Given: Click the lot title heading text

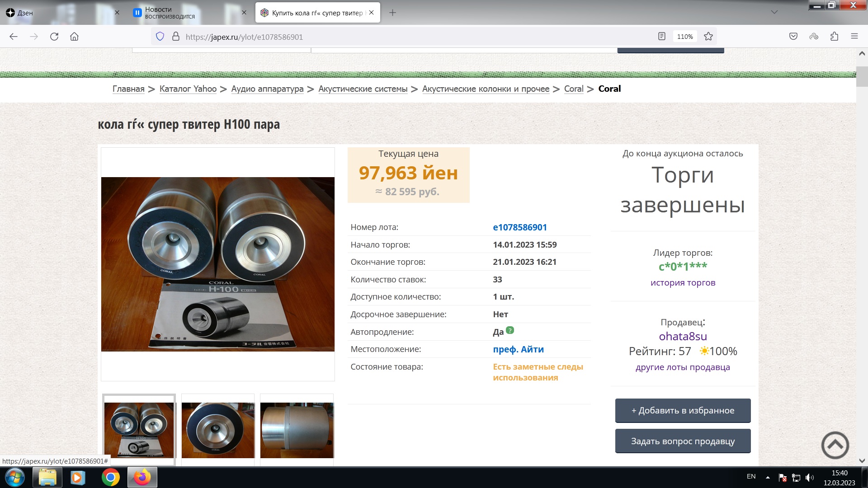Looking at the screenshot, I should tap(189, 124).
